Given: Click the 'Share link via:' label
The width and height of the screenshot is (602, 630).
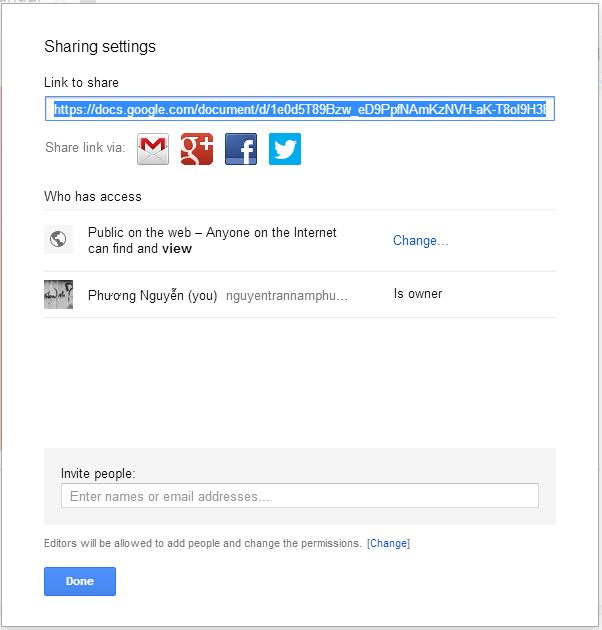Looking at the screenshot, I should click(x=85, y=147).
